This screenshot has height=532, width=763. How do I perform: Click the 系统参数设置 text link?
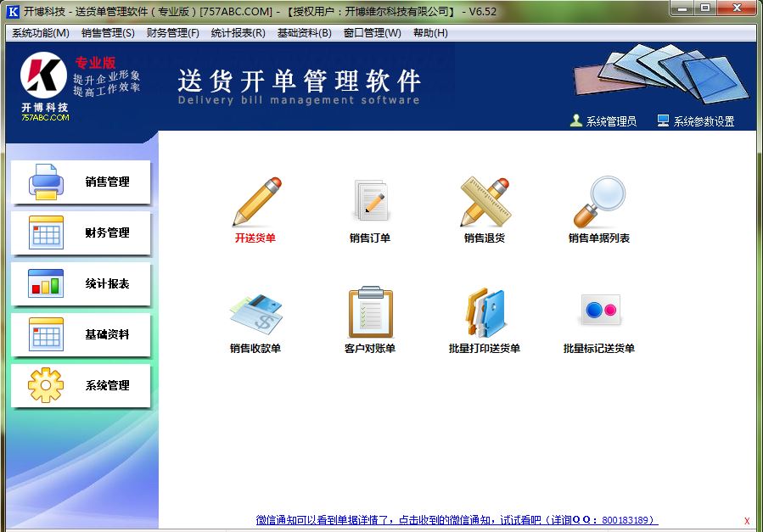704,121
